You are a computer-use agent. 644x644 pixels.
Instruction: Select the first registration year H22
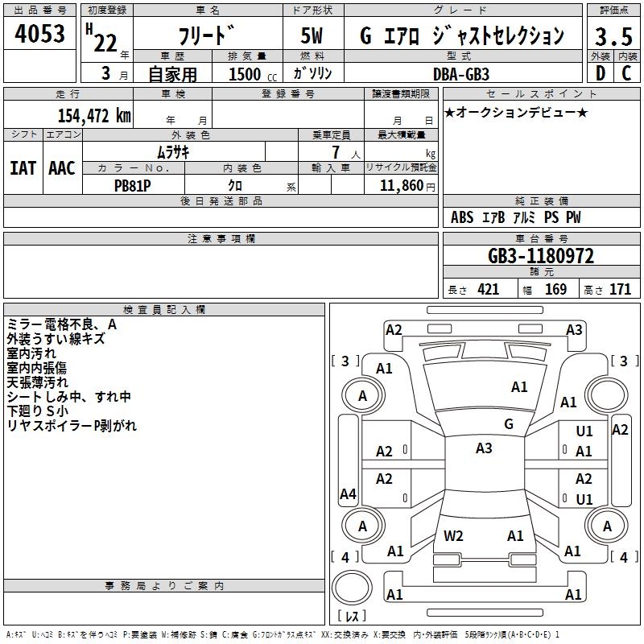pos(103,39)
